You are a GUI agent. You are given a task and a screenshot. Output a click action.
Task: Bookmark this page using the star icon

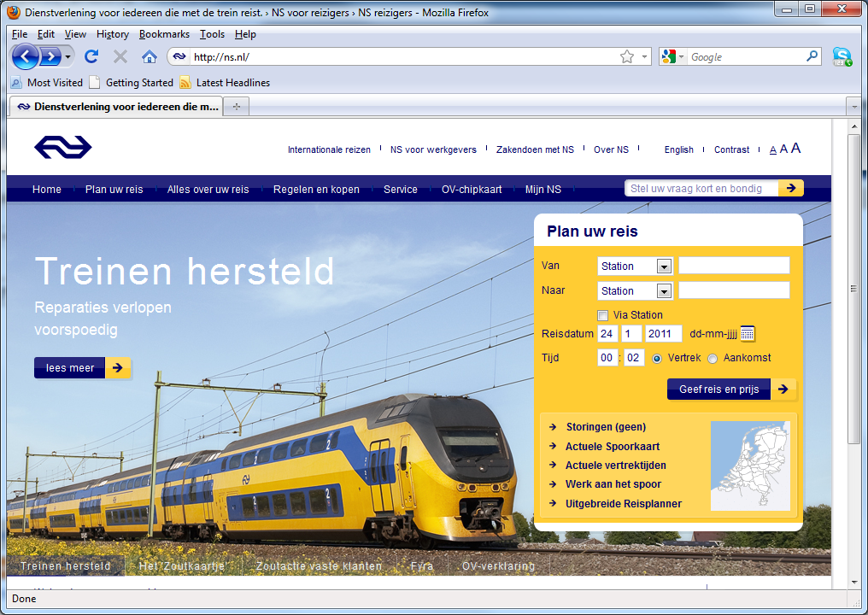click(x=629, y=56)
